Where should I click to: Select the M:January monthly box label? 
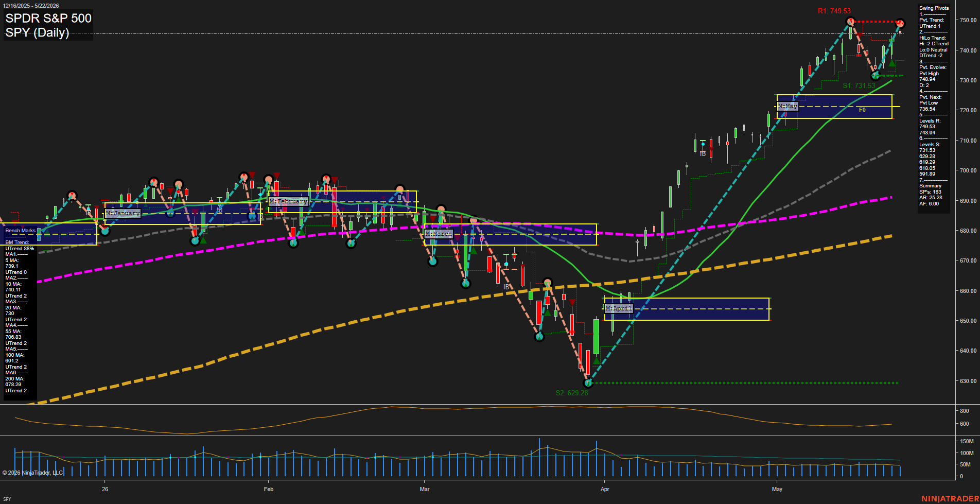point(123,213)
